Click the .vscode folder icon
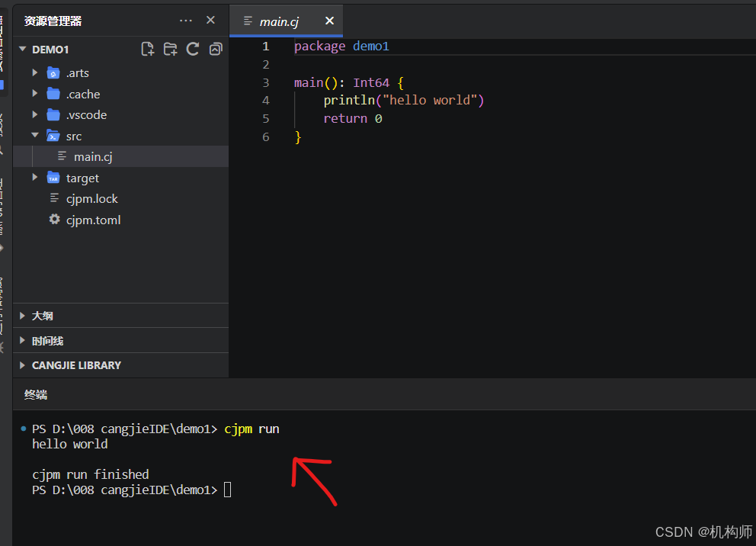Image resolution: width=756 pixels, height=546 pixels. 53,115
